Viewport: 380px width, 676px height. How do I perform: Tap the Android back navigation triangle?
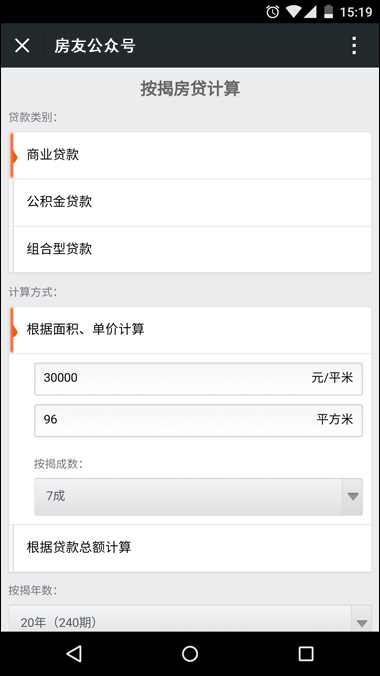point(74,654)
